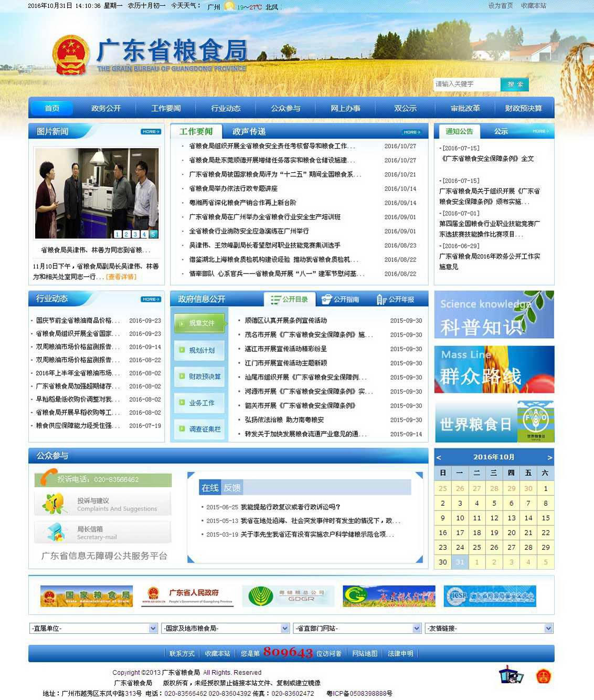Click 收藏本站 link at top right

click(x=534, y=6)
